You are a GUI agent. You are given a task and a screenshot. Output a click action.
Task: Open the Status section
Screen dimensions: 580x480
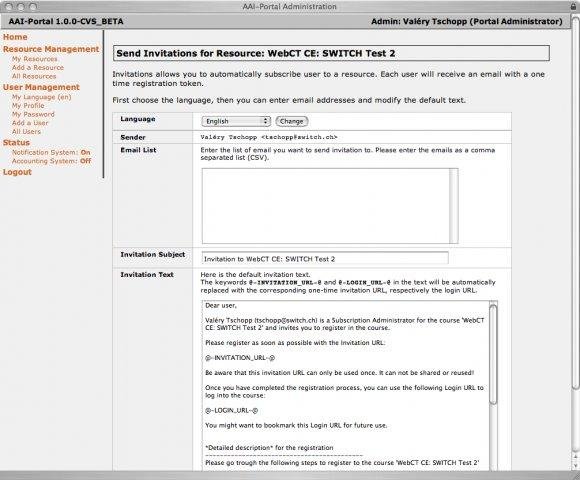(x=16, y=143)
